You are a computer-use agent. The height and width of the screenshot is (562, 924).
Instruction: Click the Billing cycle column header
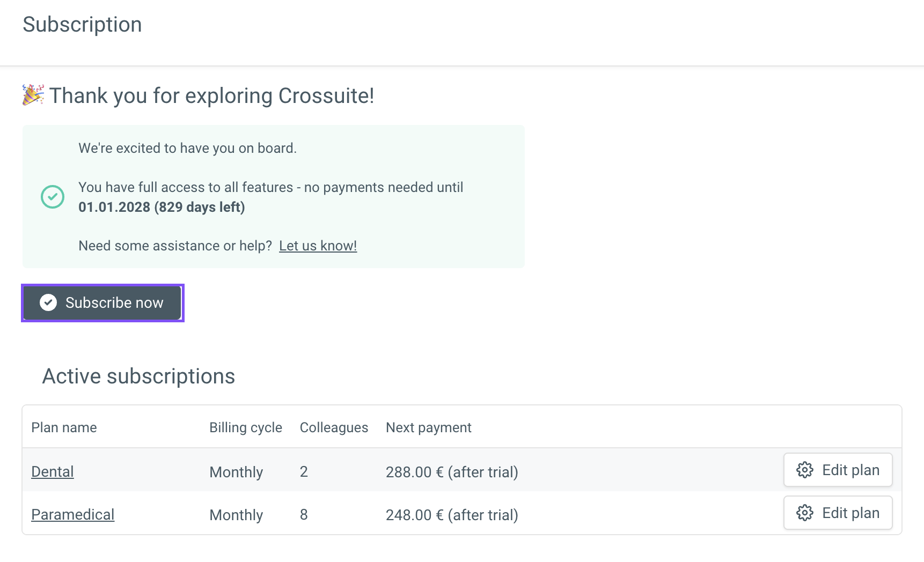pos(246,427)
